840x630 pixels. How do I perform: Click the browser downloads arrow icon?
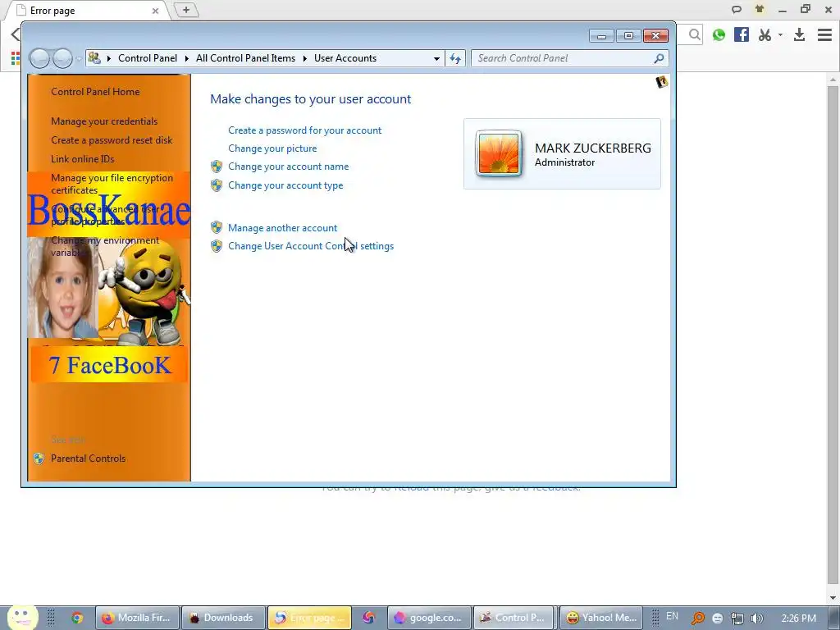[x=799, y=34]
